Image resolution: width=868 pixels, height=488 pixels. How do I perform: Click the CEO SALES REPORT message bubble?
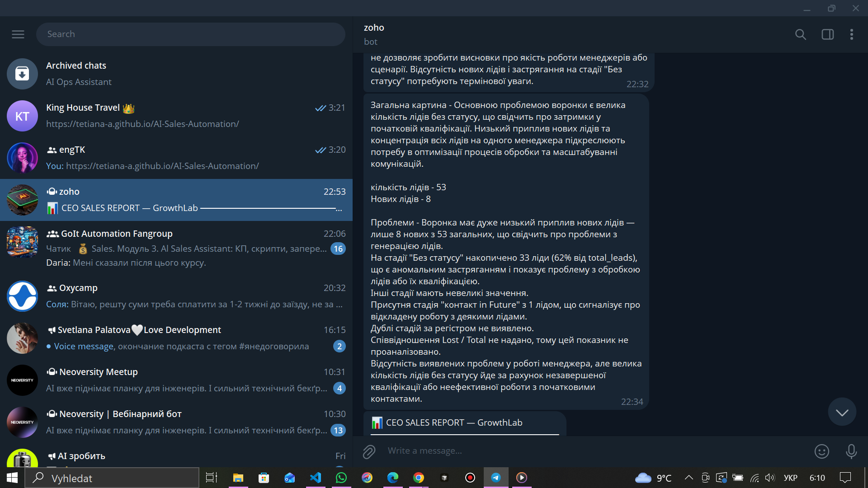[x=465, y=423]
